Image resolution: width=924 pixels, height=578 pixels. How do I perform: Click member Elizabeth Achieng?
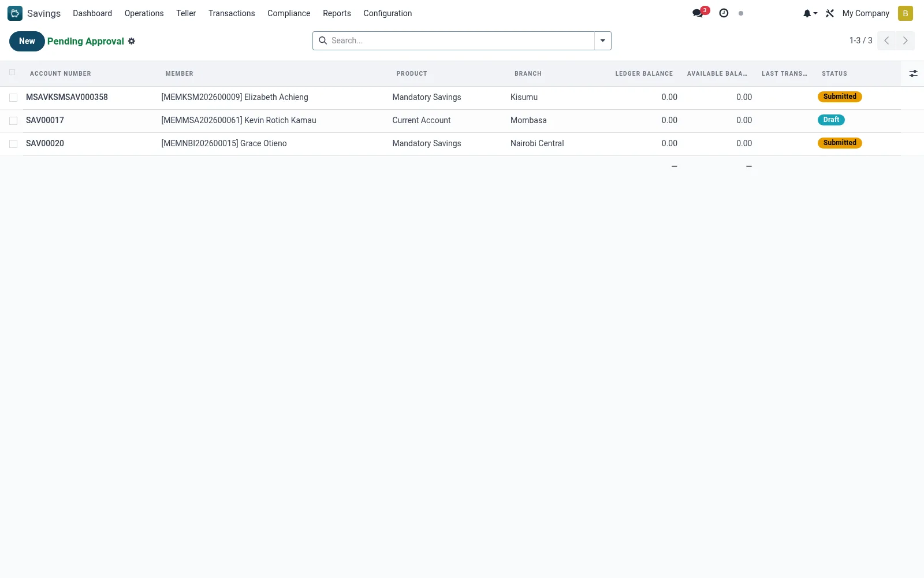[x=234, y=97]
